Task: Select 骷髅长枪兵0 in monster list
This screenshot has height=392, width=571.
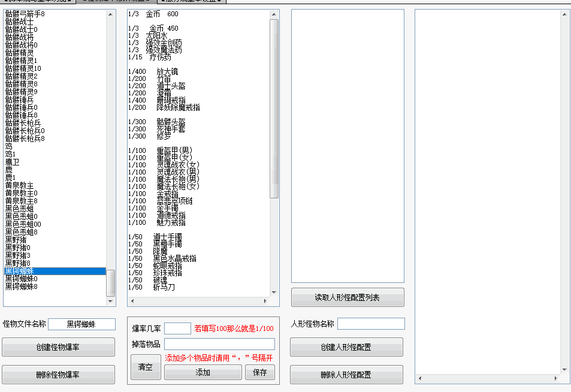Action: [25, 131]
